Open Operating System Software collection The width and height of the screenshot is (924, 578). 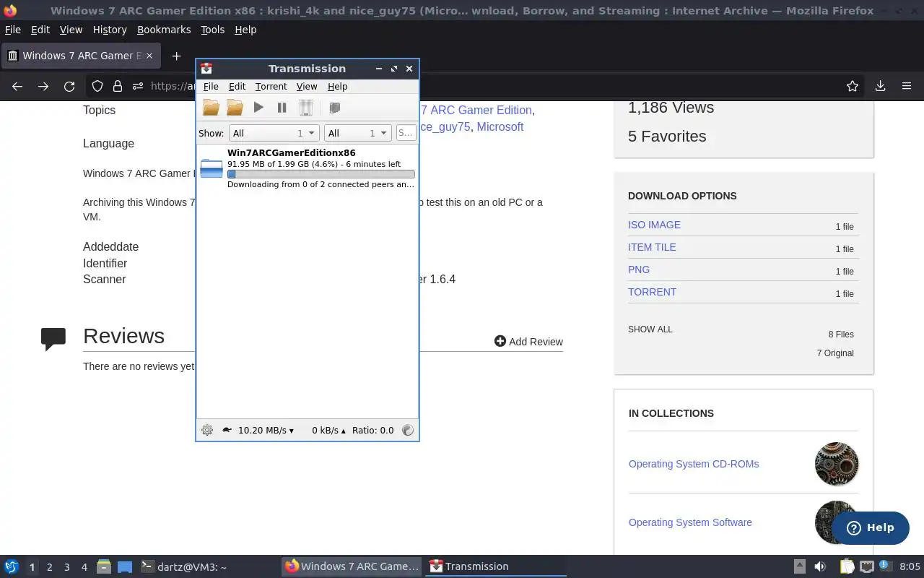[x=690, y=522]
